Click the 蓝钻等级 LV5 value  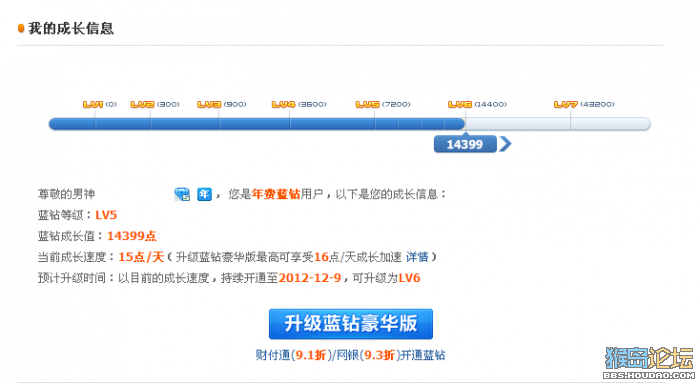click(x=106, y=215)
